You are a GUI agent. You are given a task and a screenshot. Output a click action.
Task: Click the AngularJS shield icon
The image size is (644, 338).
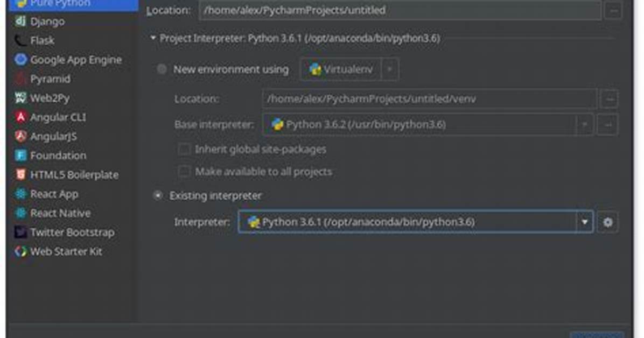click(20, 136)
